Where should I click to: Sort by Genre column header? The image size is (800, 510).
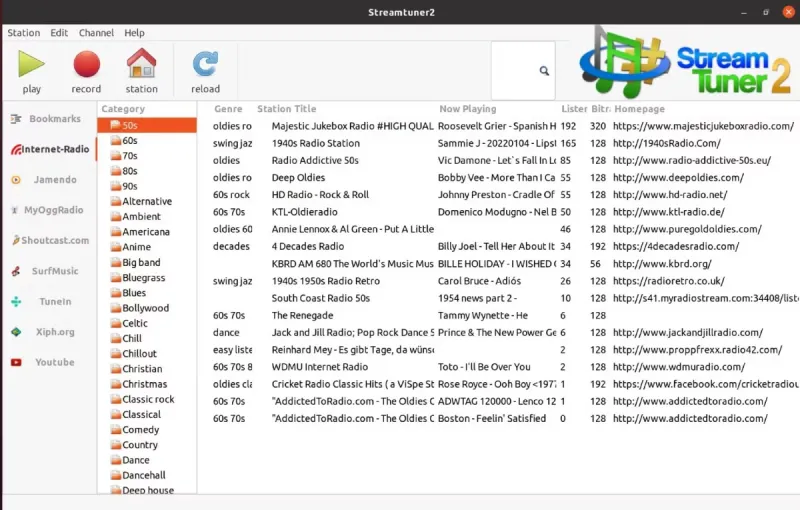(228, 109)
